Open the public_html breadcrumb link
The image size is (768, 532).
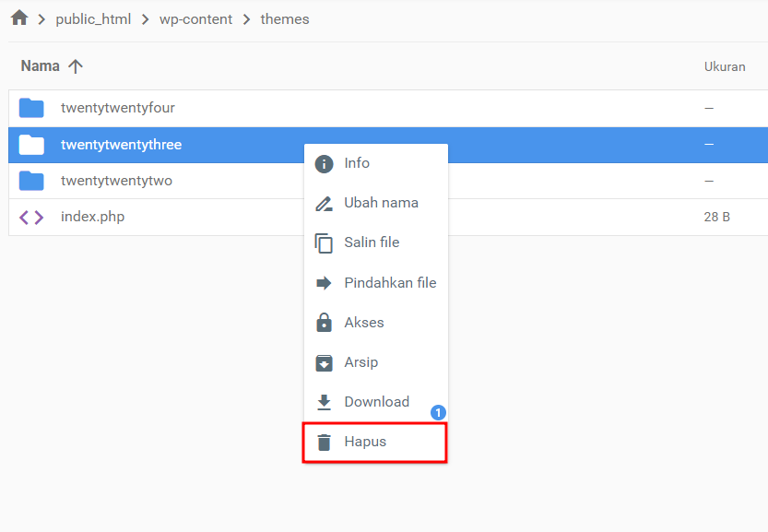(93, 18)
